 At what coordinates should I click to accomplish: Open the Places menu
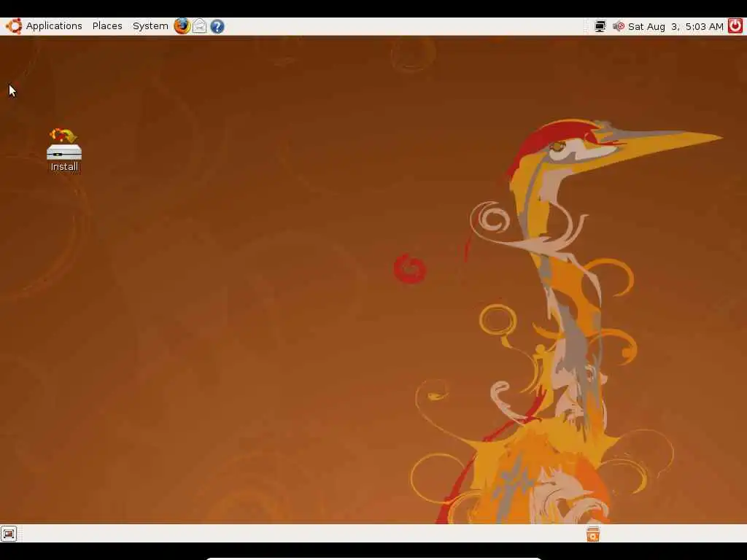coord(107,26)
